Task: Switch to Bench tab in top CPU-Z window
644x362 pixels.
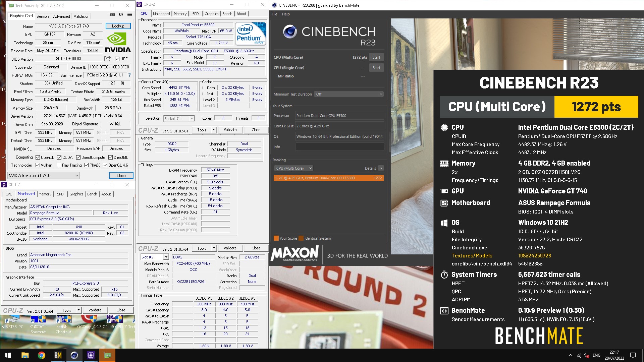Action: click(x=227, y=14)
